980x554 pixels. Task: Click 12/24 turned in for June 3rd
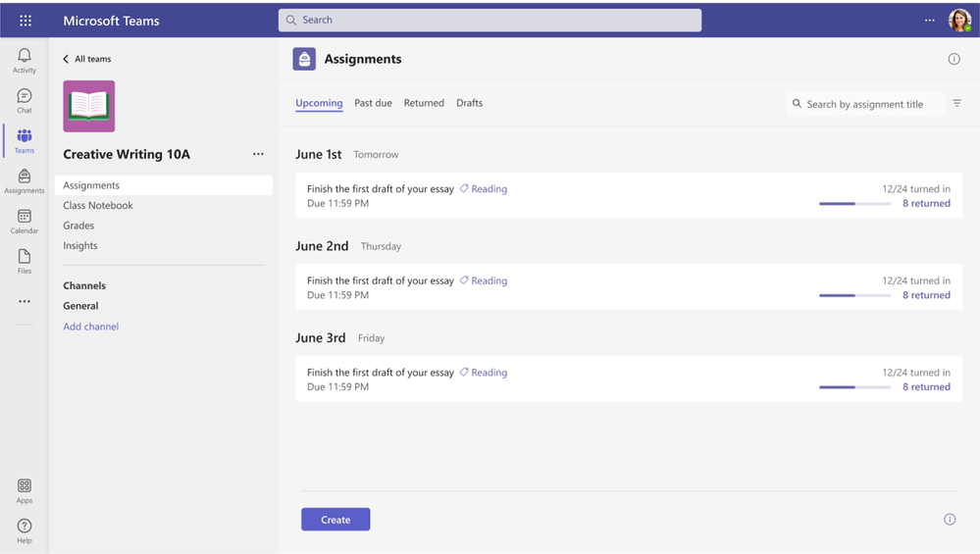click(916, 373)
